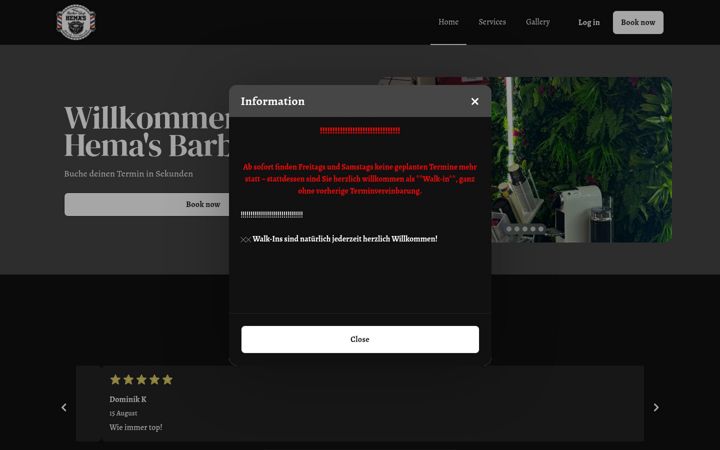Click the five-star rating on Dominik K's review
The height and width of the screenshot is (450, 720).
click(x=141, y=380)
